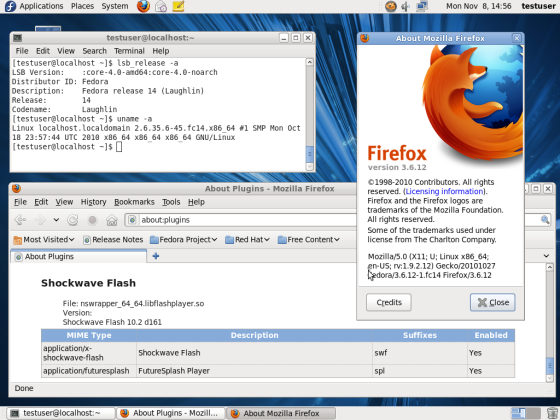Click the Home button in Firefox toolbar
Viewport: 560px width, 420px height.
tap(112, 220)
